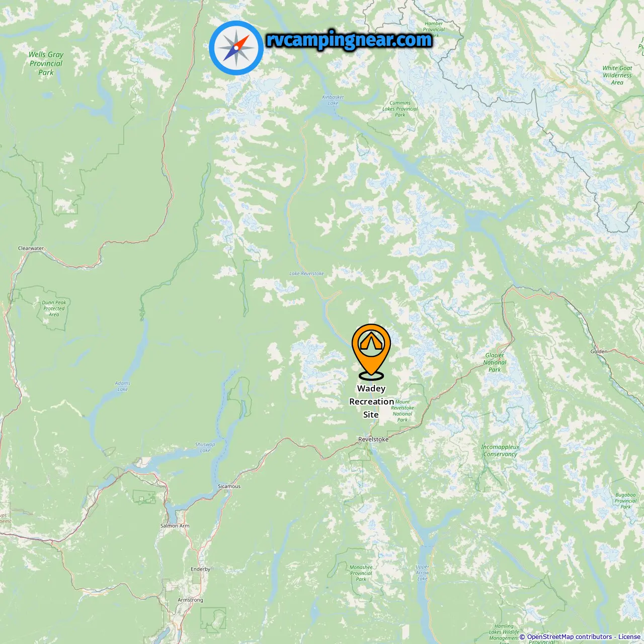
Task: Open the License link
Action: pos(629,636)
